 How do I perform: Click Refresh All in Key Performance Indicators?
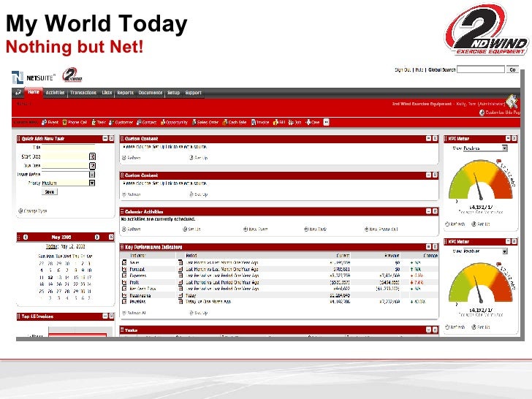tap(137, 313)
